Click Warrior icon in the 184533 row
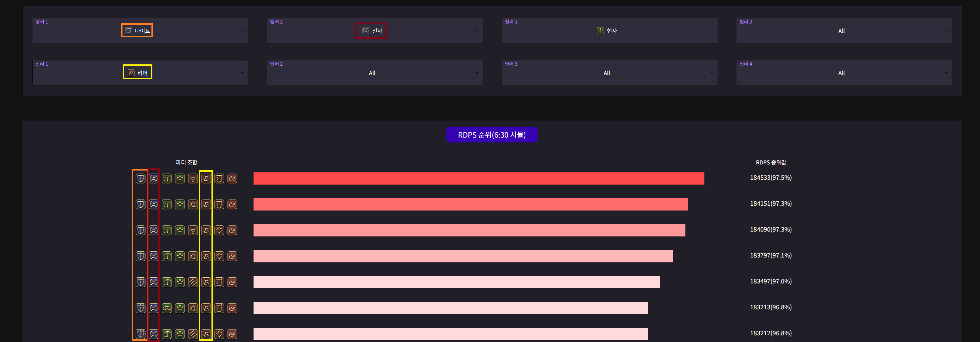Viewport: 980px width, 342px height. click(x=154, y=178)
